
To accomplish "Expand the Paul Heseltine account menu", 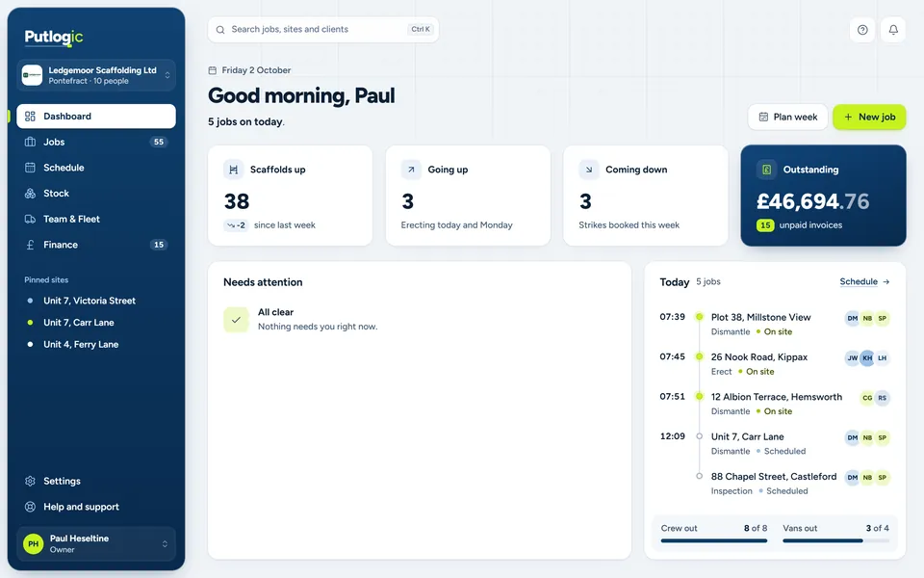I will pyautogui.click(x=96, y=543).
